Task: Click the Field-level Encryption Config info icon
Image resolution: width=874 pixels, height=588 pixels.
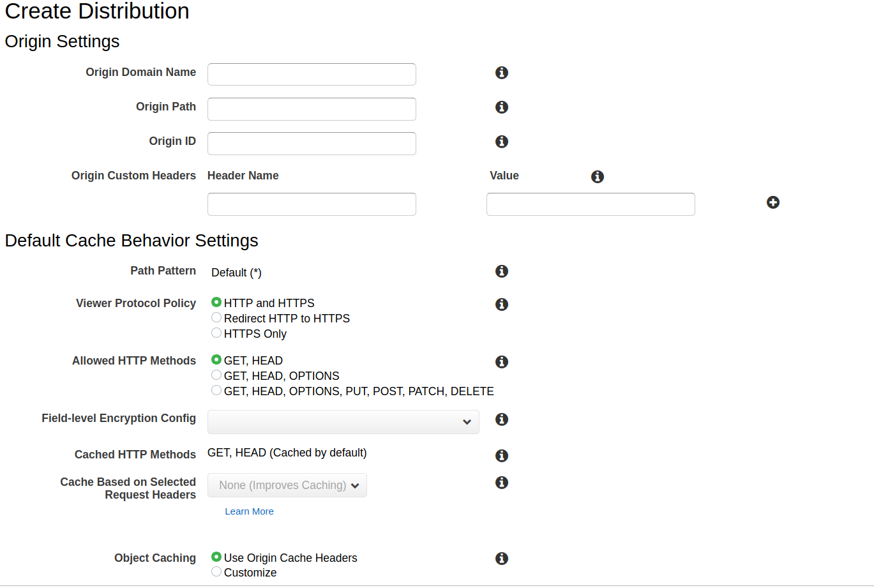Action: point(502,419)
